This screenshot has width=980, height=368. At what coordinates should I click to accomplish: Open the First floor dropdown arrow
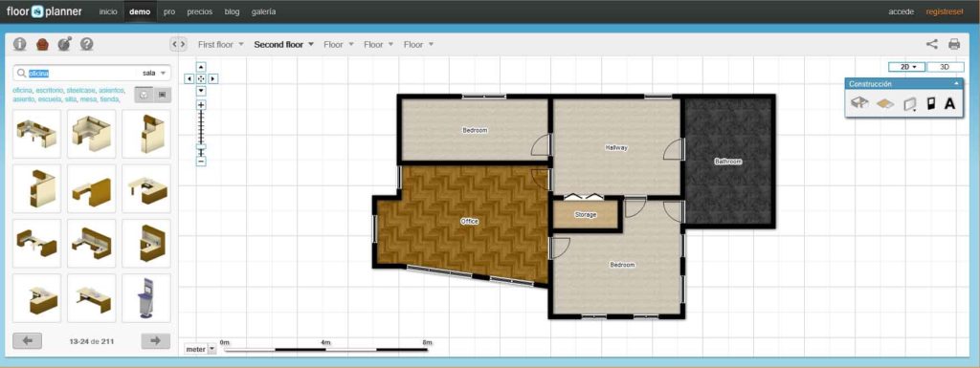pyautogui.click(x=240, y=44)
